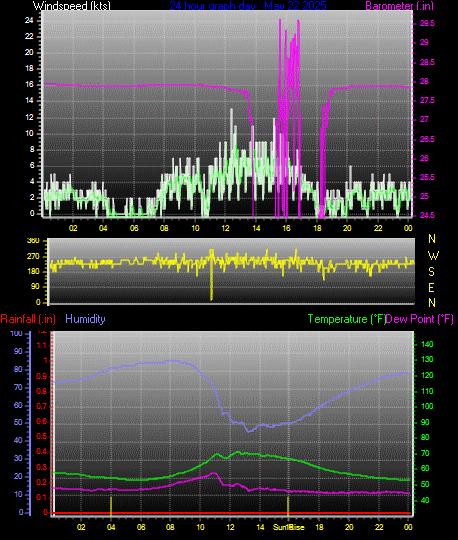This screenshot has height=540, width=458.
Task: Select the Rainfall (.in) legend label
Action: (28, 319)
